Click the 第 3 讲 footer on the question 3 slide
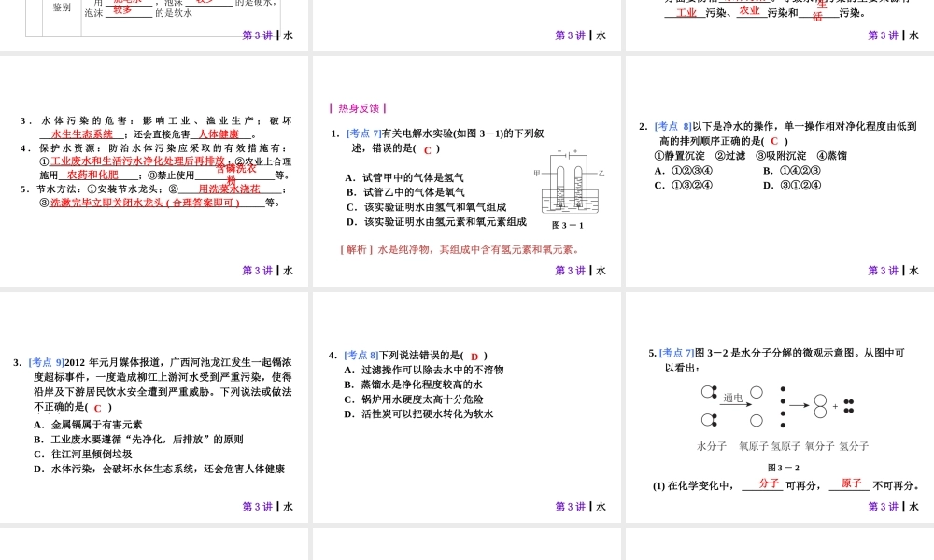 [x=258, y=507]
